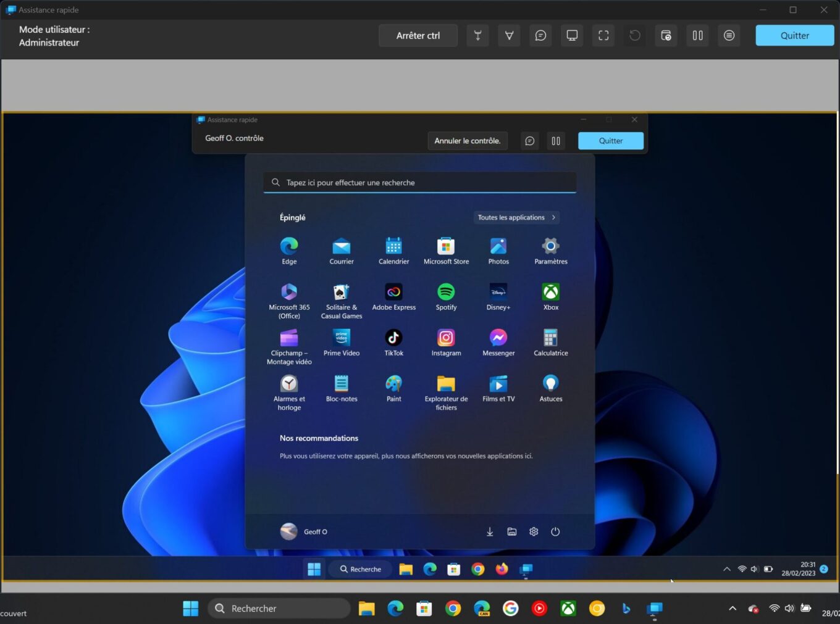Open Alarmes et horloge

coord(289,392)
